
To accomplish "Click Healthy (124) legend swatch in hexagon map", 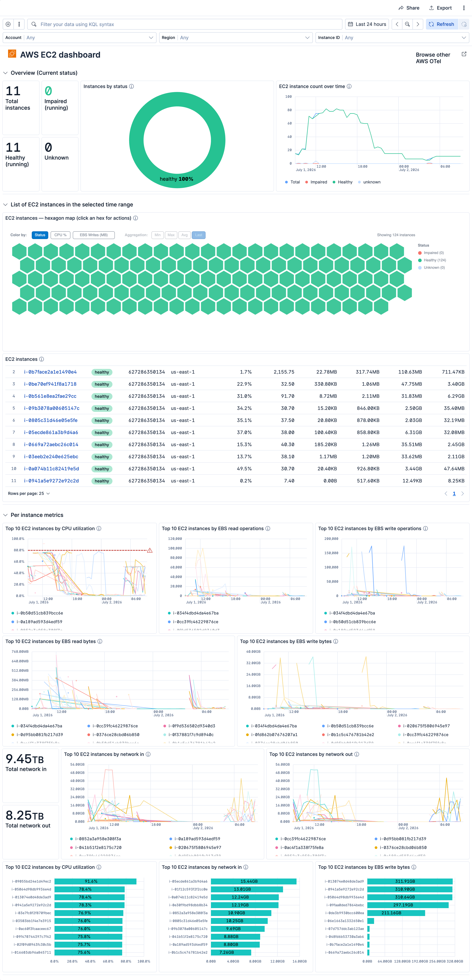I will [420, 260].
